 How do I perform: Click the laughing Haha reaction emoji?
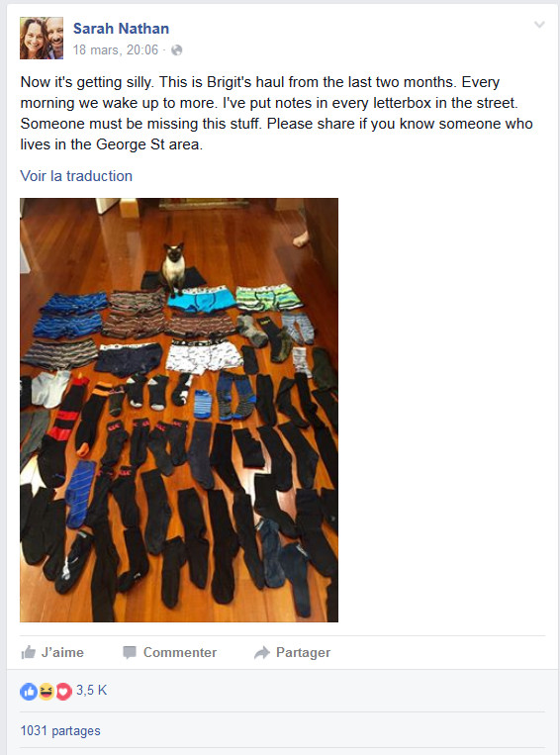pos(47,692)
